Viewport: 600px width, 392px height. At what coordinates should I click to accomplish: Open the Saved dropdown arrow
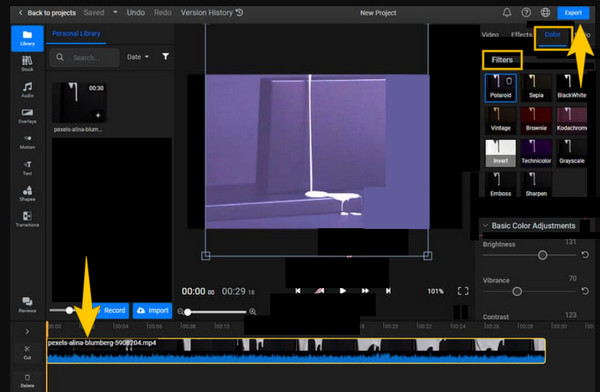(115, 12)
